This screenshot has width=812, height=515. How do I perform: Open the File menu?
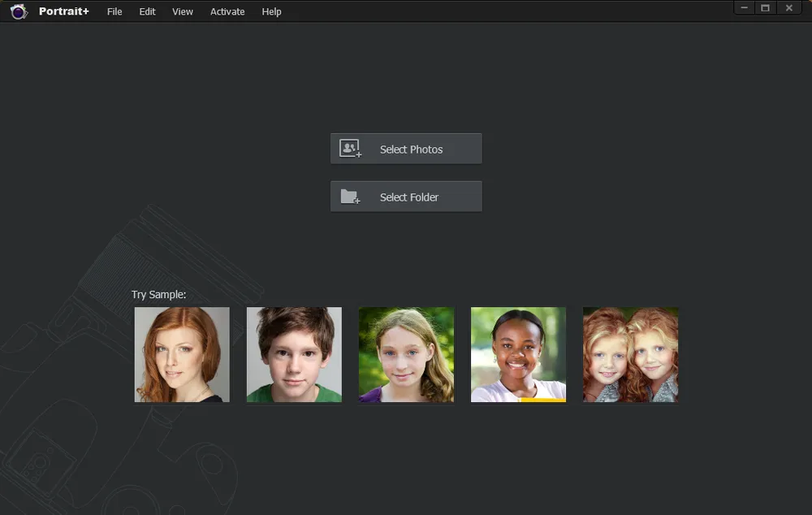(114, 11)
